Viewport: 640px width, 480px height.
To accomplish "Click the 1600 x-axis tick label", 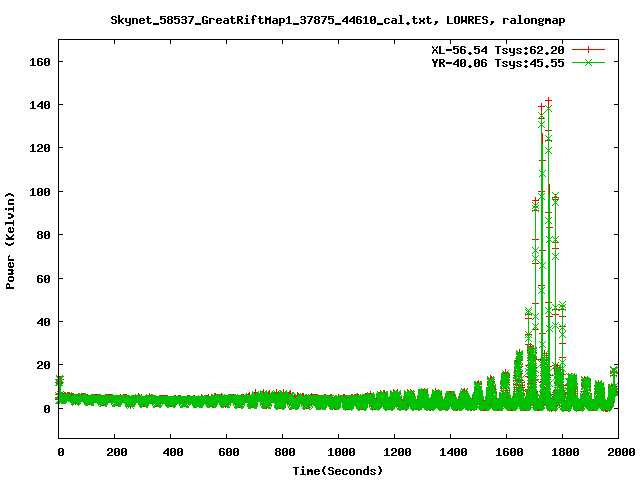I will pyautogui.click(x=509, y=452).
